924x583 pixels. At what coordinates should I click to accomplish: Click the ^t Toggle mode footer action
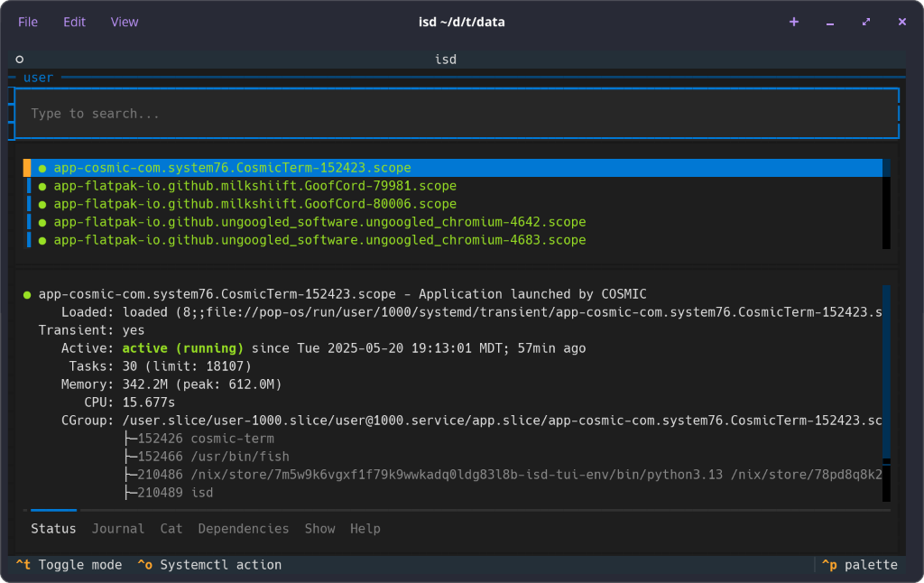click(69, 565)
